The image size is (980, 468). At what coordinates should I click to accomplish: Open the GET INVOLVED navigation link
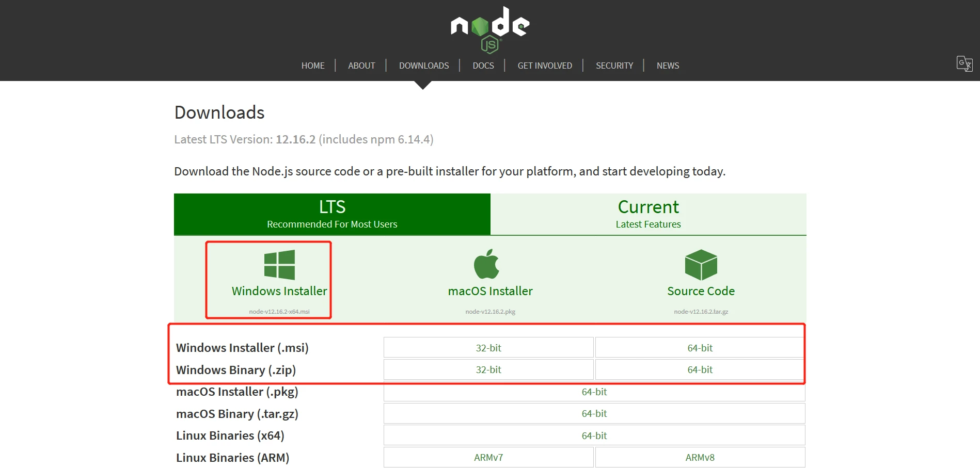click(x=545, y=66)
